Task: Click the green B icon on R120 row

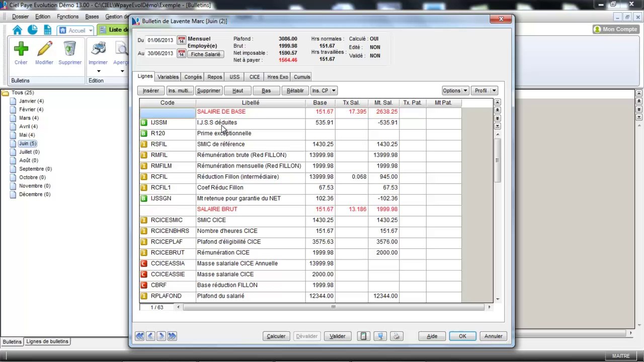Action: pos(144,133)
